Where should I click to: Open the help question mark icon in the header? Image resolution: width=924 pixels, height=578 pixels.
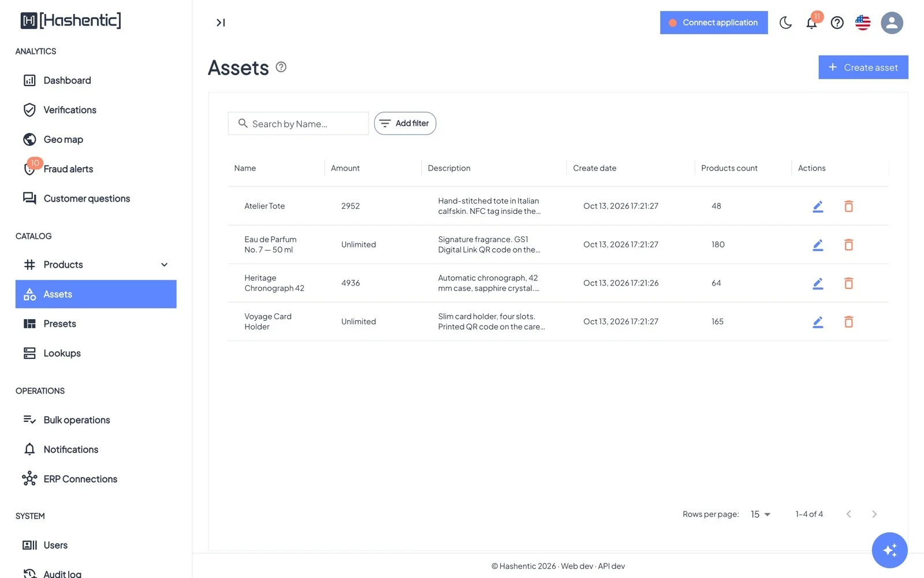coord(837,23)
